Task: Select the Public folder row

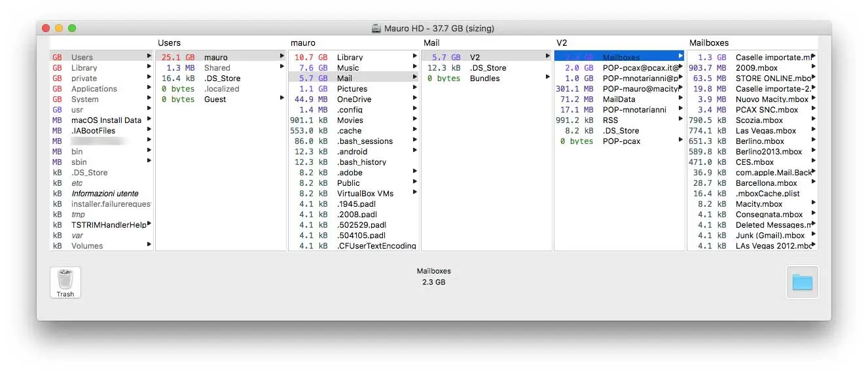Action: click(x=353, y=183)
